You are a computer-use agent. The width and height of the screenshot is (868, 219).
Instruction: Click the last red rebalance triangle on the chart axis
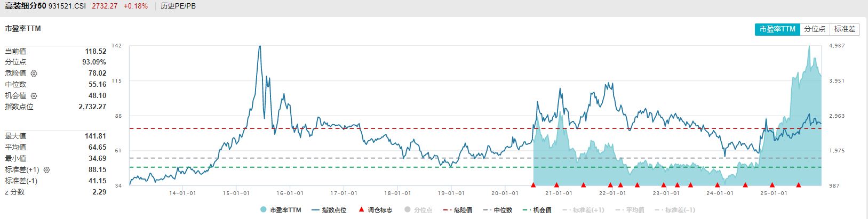click(x=799, y=185)
